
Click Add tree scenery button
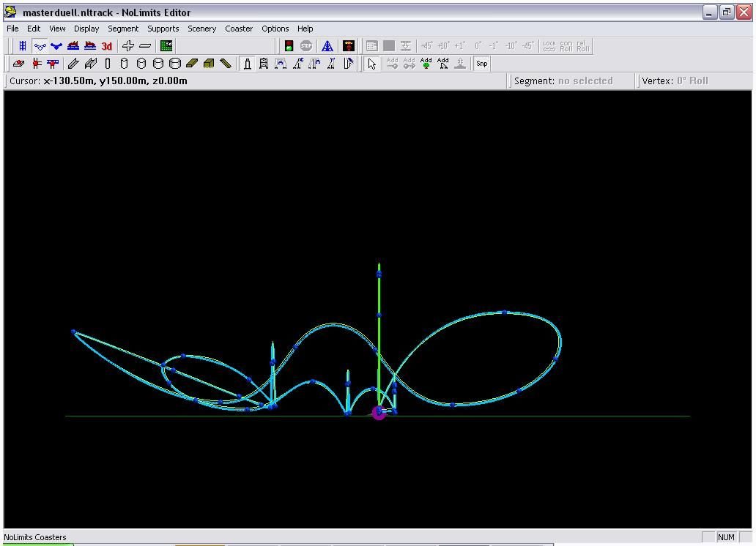pos(426,63)
